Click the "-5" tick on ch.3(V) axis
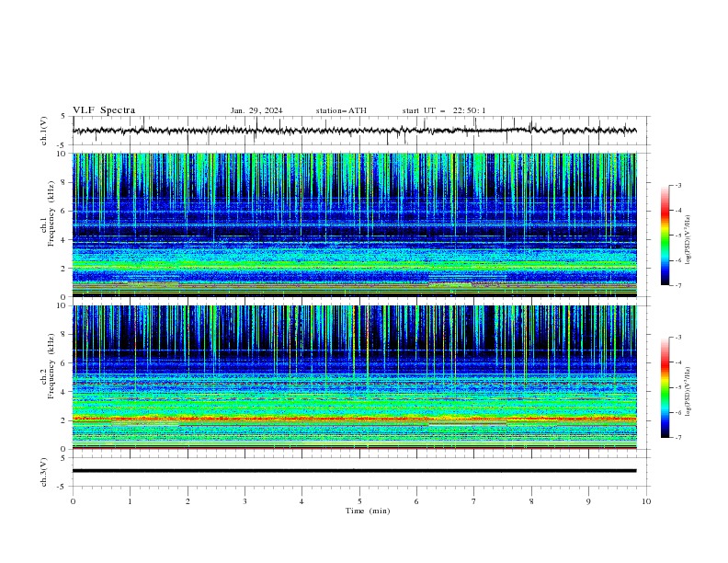This screenshot has height=563, width=728. [62, 487]
